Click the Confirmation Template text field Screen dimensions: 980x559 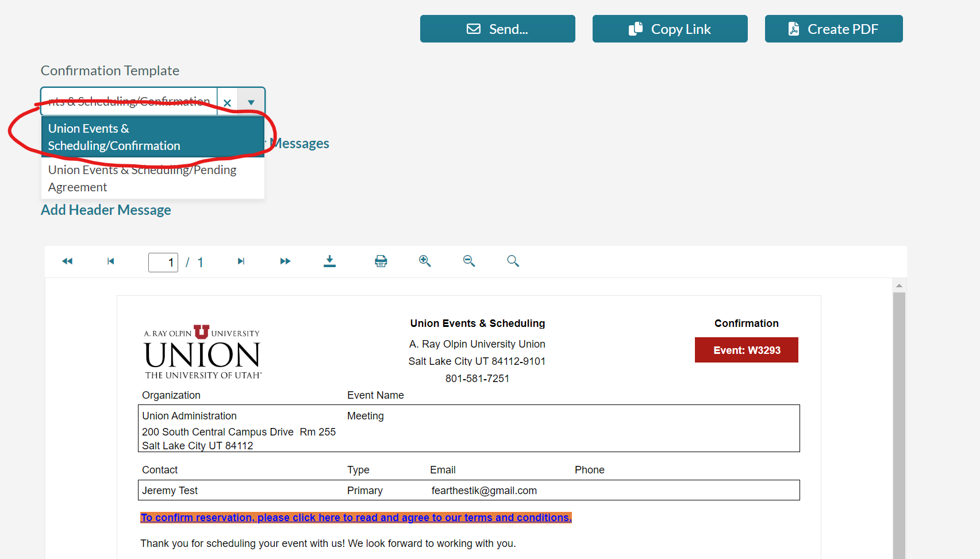point(129,102)
